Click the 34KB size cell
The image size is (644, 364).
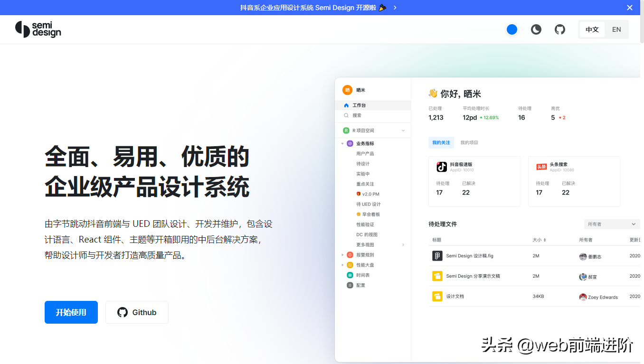click(x=538, y=297)
